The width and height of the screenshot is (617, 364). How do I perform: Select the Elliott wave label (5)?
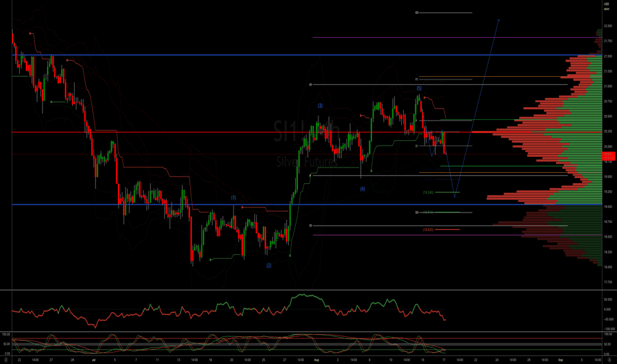419,89
